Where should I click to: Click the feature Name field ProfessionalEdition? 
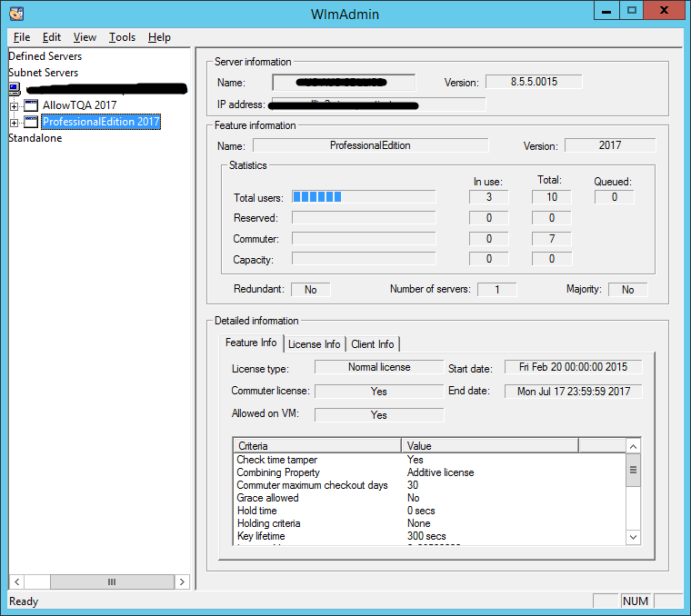coord(371,145)
